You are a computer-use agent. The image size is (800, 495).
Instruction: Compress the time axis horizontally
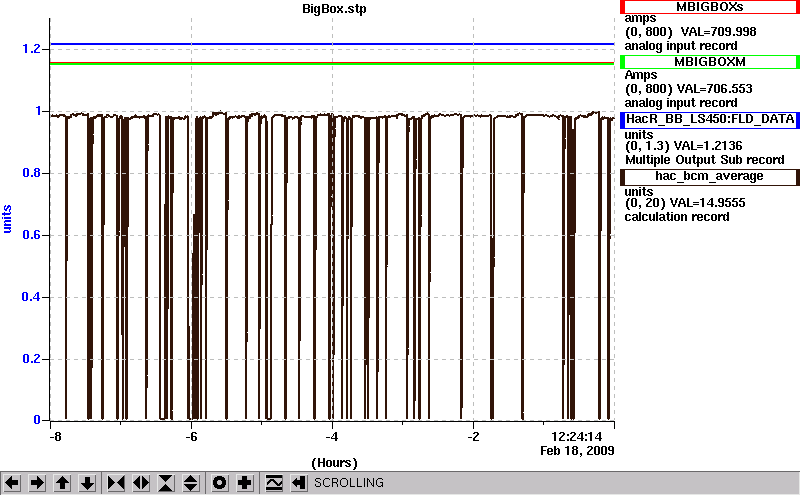pyautogui.click(x=116, y=483)
